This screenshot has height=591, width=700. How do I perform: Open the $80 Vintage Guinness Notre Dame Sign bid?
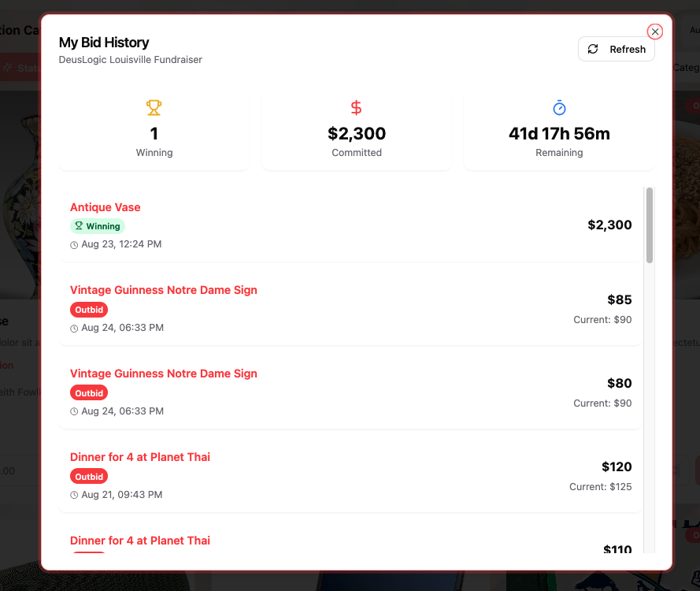click(164, 374)
